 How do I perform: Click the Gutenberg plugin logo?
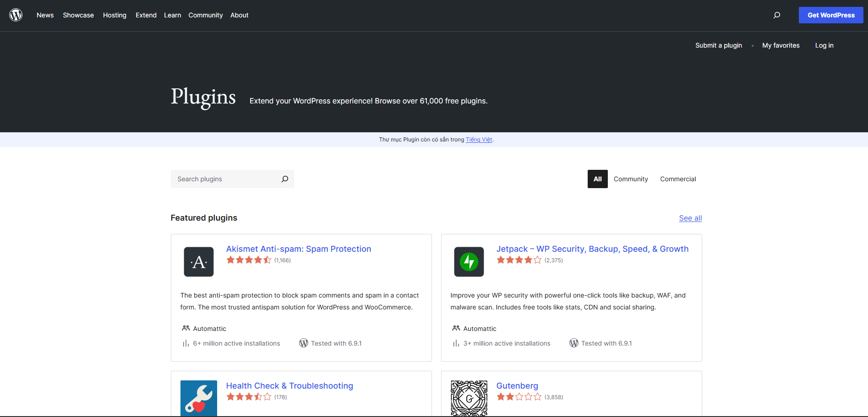[x=469, y=398]
